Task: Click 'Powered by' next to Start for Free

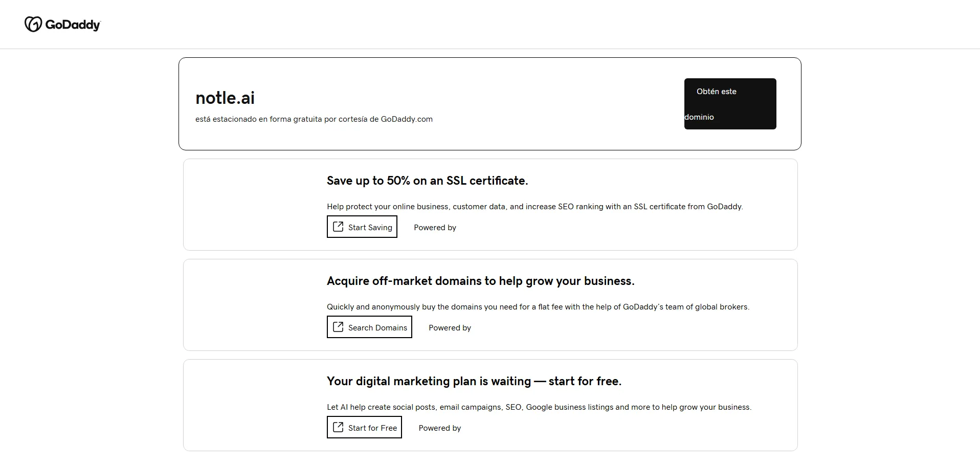Action: pyautogui.click(x=439, y=428)
